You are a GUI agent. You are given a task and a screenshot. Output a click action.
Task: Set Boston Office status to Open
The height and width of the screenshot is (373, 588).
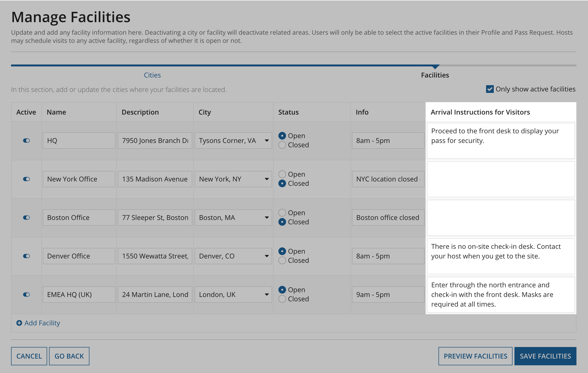282,213
